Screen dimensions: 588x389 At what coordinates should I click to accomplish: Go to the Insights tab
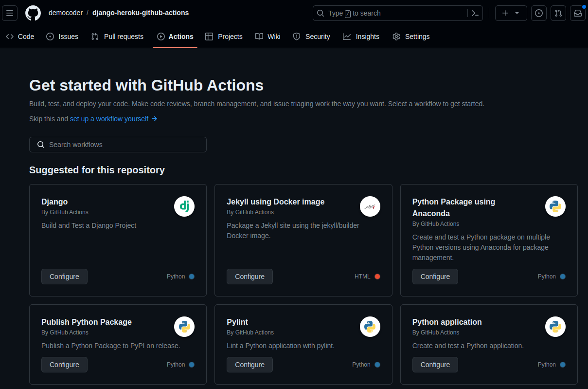pos(361,37)
